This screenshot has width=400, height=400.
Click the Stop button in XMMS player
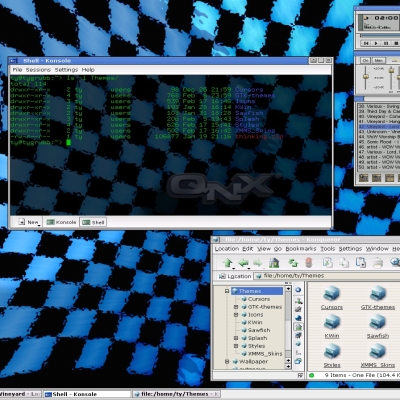coord(396,43)
